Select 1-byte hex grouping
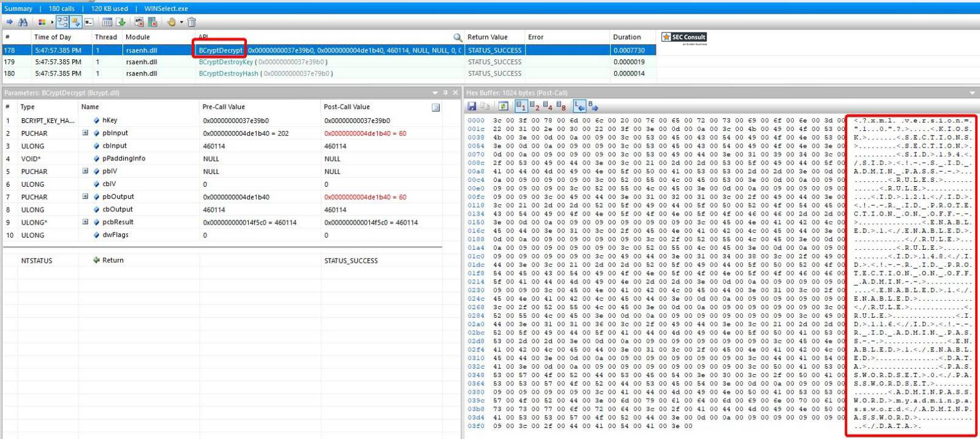Viewport: 980px width, 439px height. click(521, 106)
